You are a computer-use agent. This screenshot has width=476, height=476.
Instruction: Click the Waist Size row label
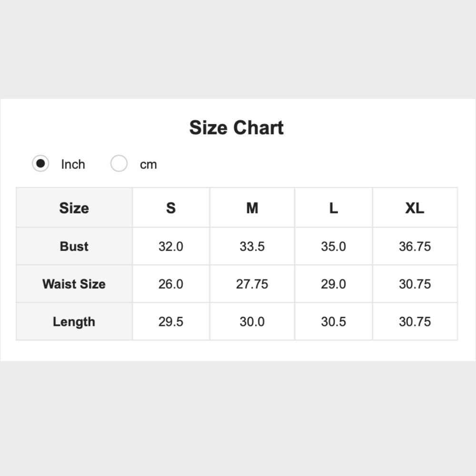(74, 284)
